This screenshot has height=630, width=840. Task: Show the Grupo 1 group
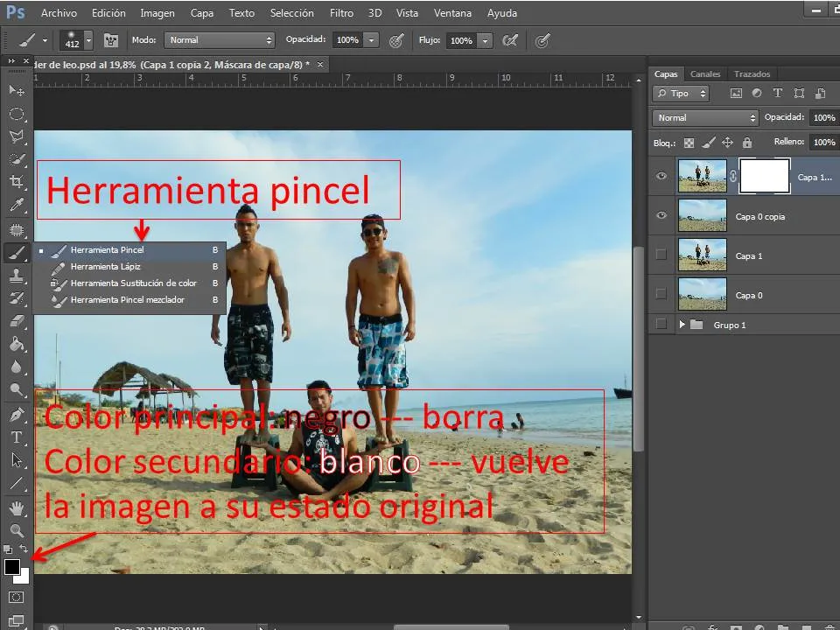coord(661,324)
